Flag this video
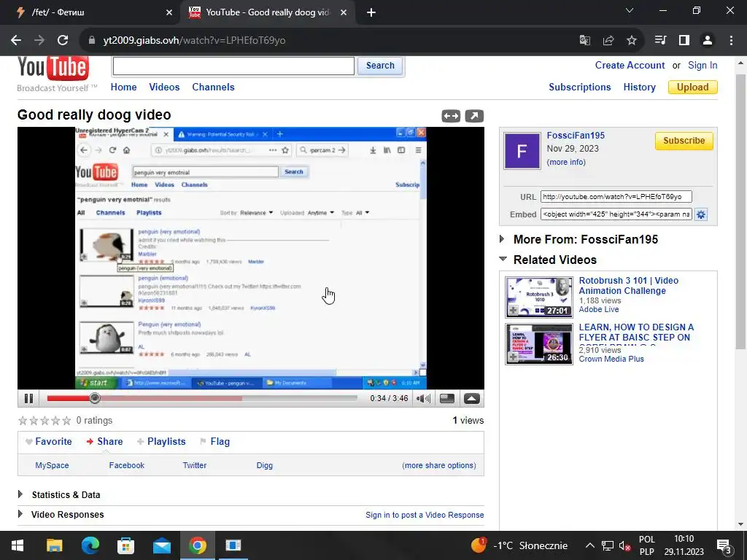This screenshot has width=747, height=560. pyautogui.click(x=215, y=441)
